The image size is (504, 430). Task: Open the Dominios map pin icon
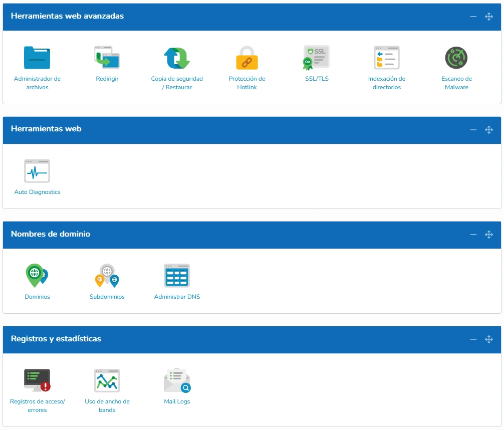(37, 275)
